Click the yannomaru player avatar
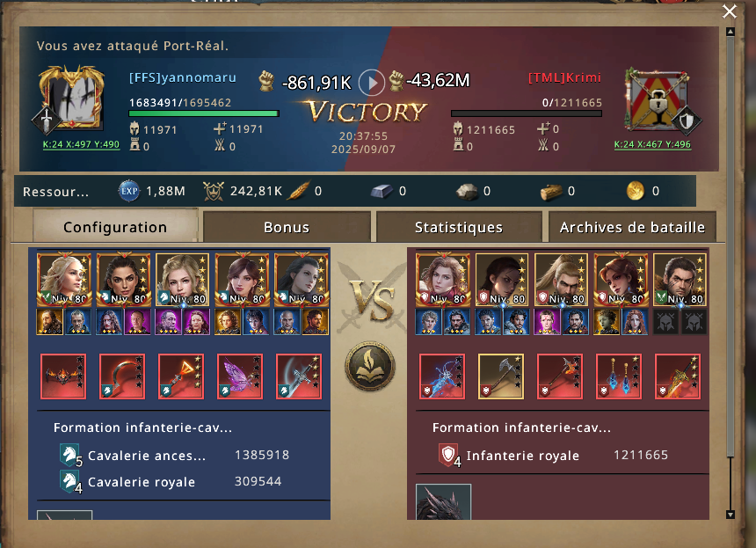Image resolution: width=756 pixels, height=548 pixels. click(72, 99)
